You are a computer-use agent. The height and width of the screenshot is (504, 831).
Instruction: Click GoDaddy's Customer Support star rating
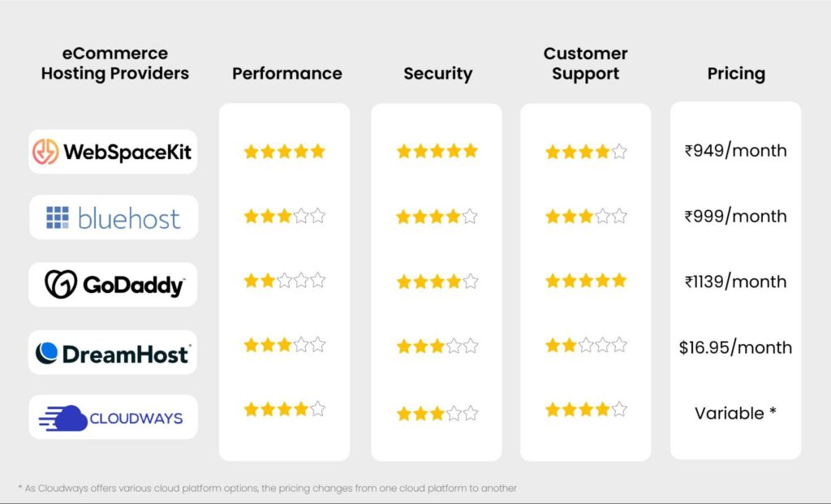tap(586, 281)
